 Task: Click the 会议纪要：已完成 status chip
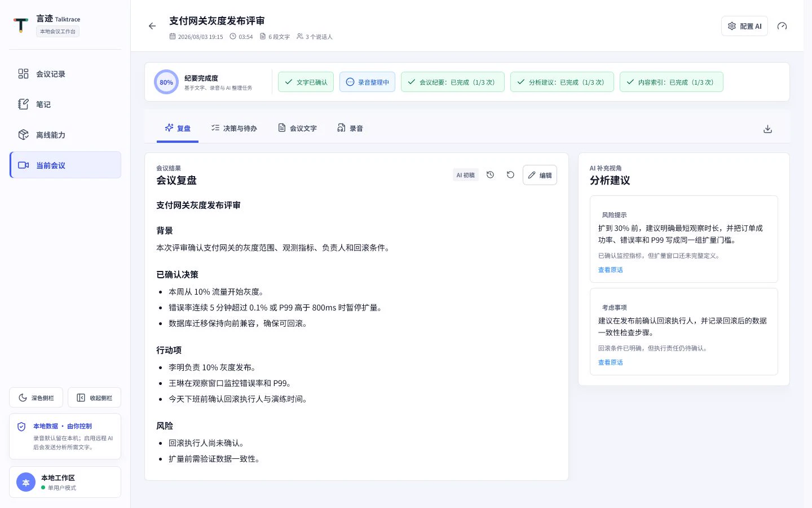452,82
